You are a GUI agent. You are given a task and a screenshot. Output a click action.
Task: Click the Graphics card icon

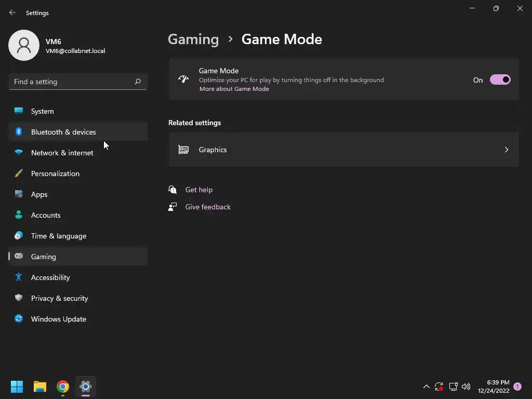point(183,150)
